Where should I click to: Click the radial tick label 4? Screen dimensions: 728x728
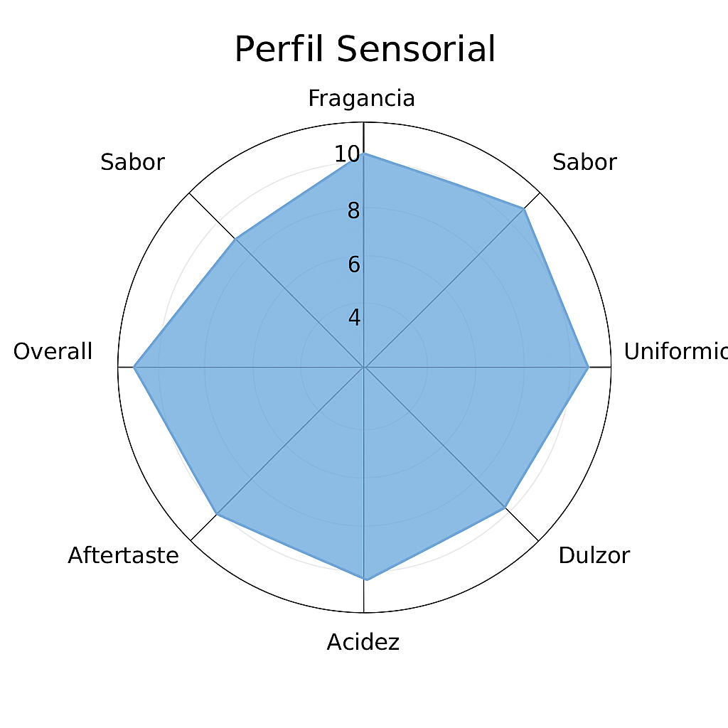coord(354,318)
